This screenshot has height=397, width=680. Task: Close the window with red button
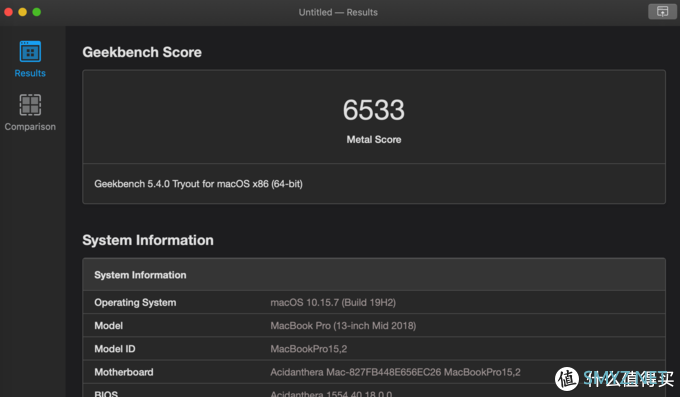pyautogui.click(x=8, y=12)
